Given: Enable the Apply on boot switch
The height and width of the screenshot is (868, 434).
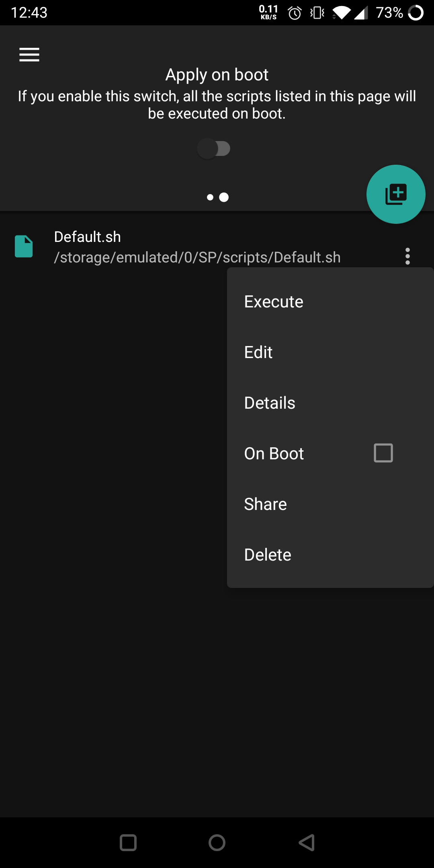Looking at the screenshot, I should (x=214, y=149).
